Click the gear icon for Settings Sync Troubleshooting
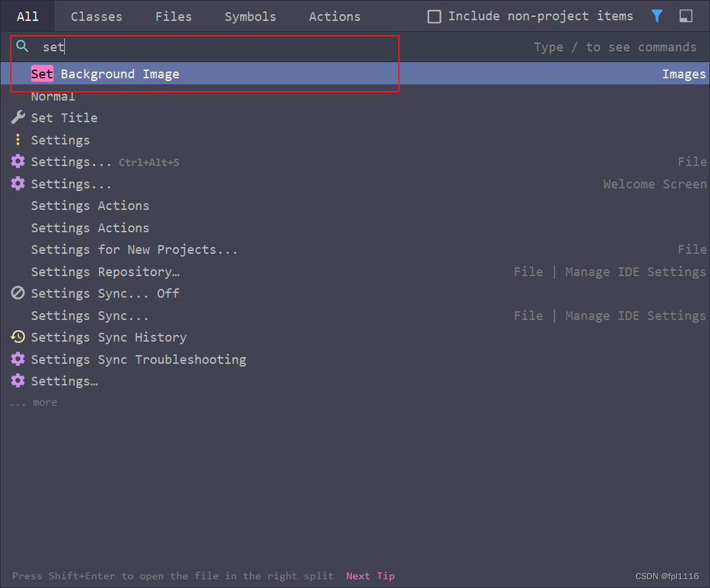The height and width of the screenshot is (588, 710). (x=17, y=358)
